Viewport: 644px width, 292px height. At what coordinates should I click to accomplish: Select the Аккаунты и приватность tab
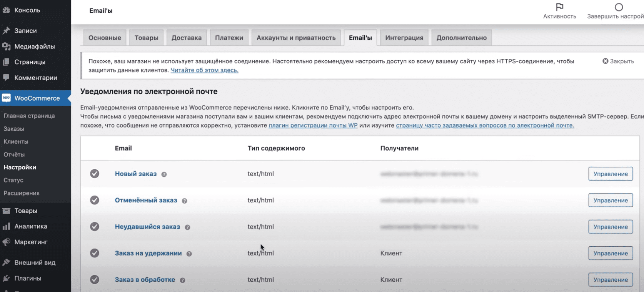(x=296, y=38)
